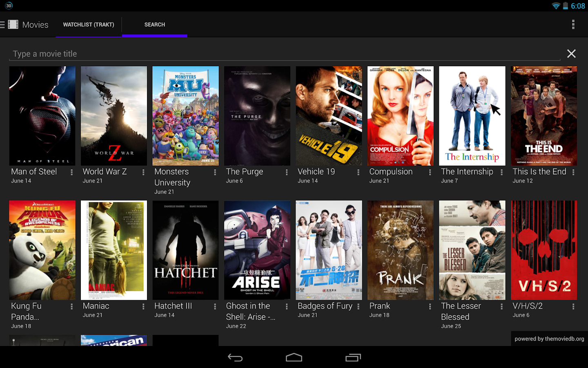588x368 pixels.
Task: Open the Hatchet III poster
Action: click(x=185, y=250)
